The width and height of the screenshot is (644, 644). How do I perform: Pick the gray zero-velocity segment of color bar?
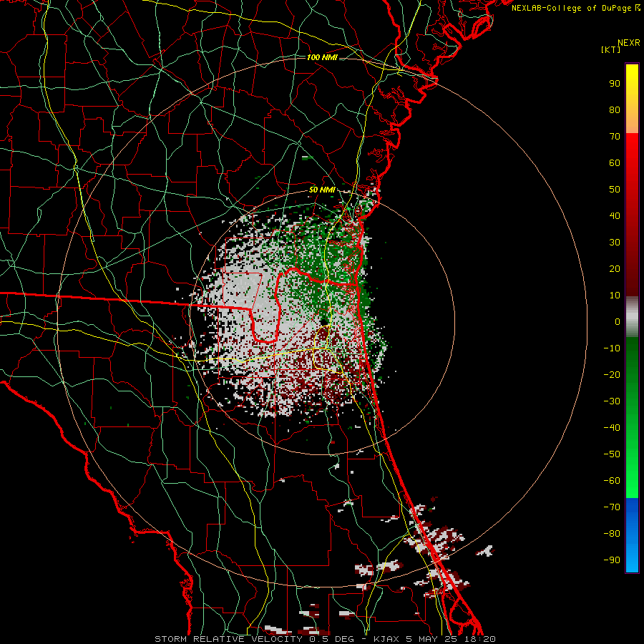point(632,317)
